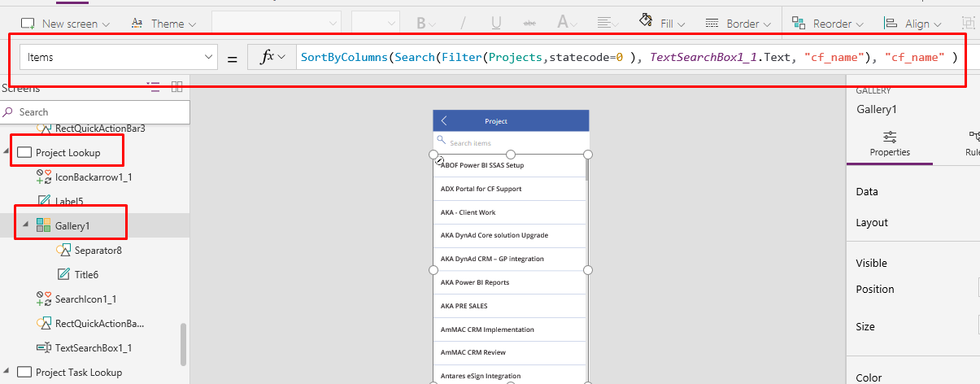Click the Position property label

pos(875,290)
